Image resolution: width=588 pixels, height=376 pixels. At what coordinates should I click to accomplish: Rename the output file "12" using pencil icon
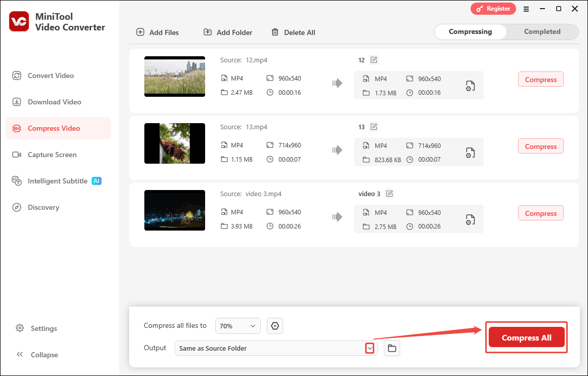click(x=374, y=59)
